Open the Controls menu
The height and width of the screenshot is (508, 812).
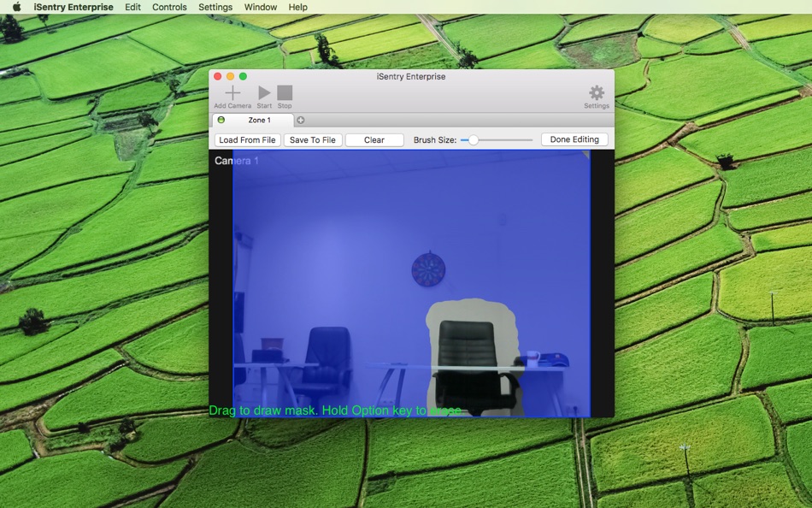169,7
